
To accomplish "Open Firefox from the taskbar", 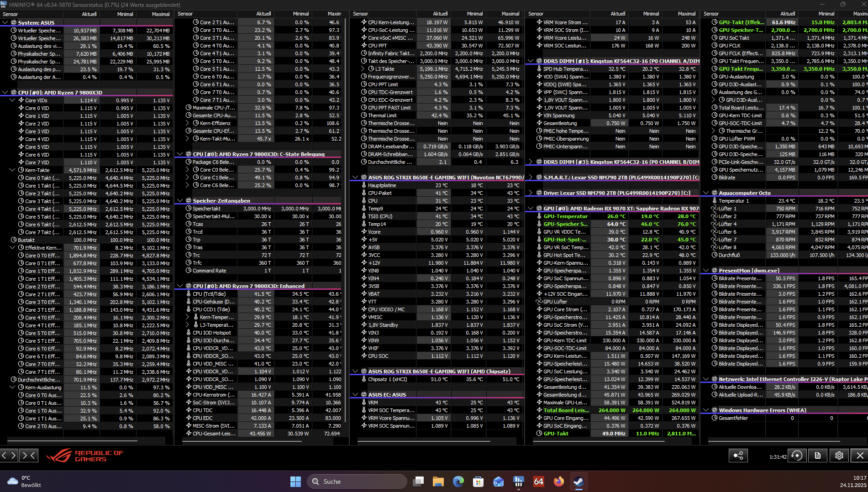I will pyautogui.click(x=559, y=482).
